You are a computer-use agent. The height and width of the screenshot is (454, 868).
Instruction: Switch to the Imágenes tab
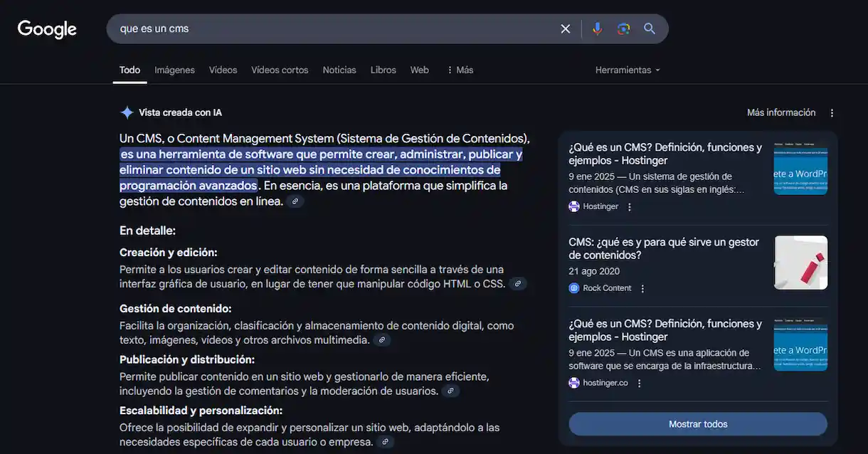tap(174, 69)
